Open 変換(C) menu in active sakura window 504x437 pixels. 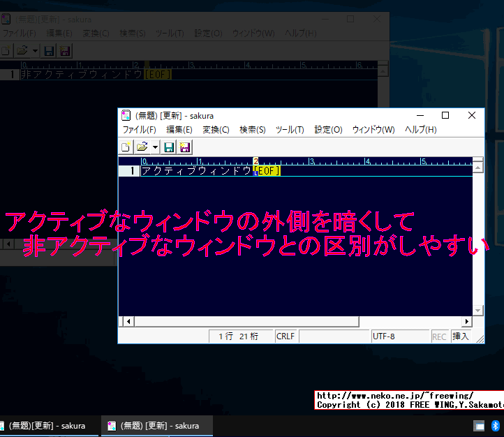tap(216, 130)
